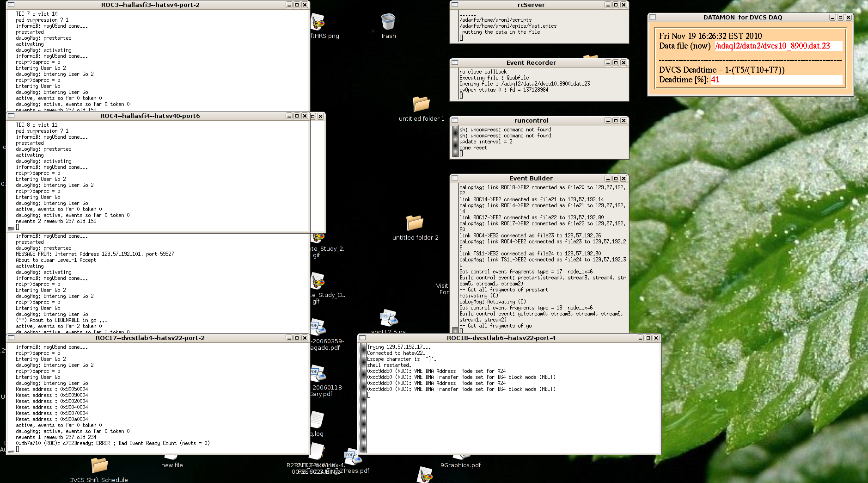Maximize the rcServer window

point(616,5)
